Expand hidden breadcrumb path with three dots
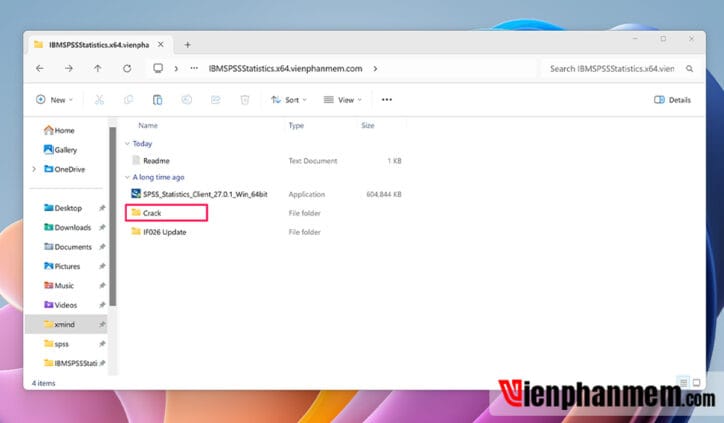724x423 pixels. (x=194, y=68)
